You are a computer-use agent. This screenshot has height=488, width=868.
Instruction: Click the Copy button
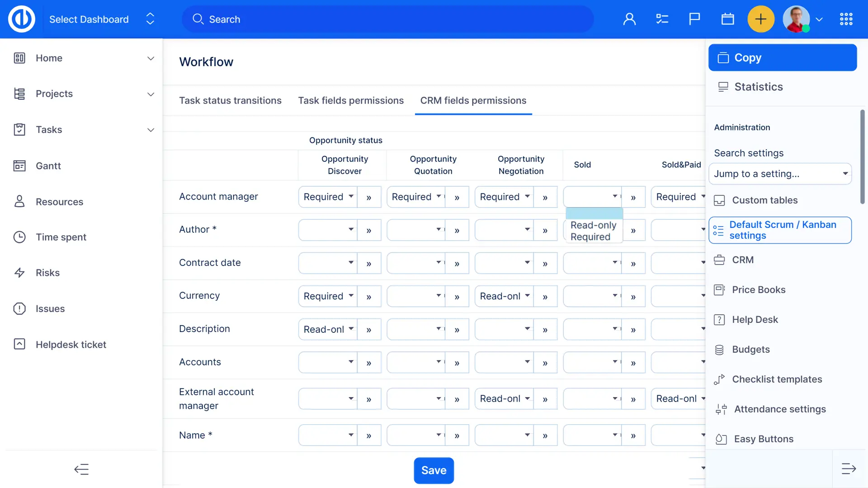click(782, 57)
